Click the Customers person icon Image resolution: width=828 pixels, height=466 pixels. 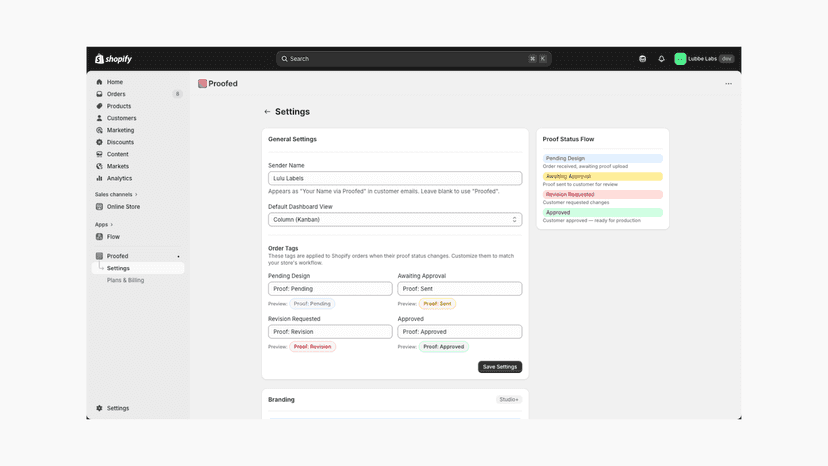point(99,118)
